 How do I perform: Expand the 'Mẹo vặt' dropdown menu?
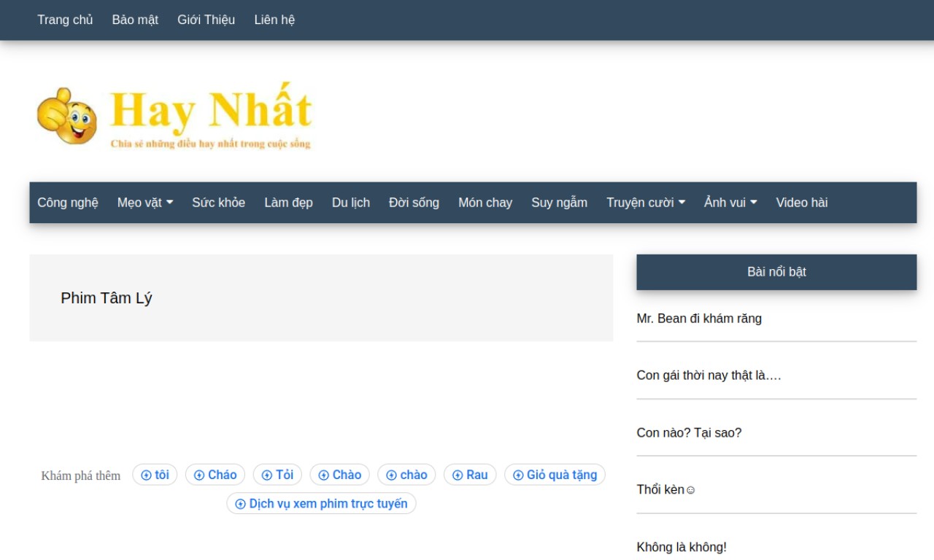coord(144,203)
